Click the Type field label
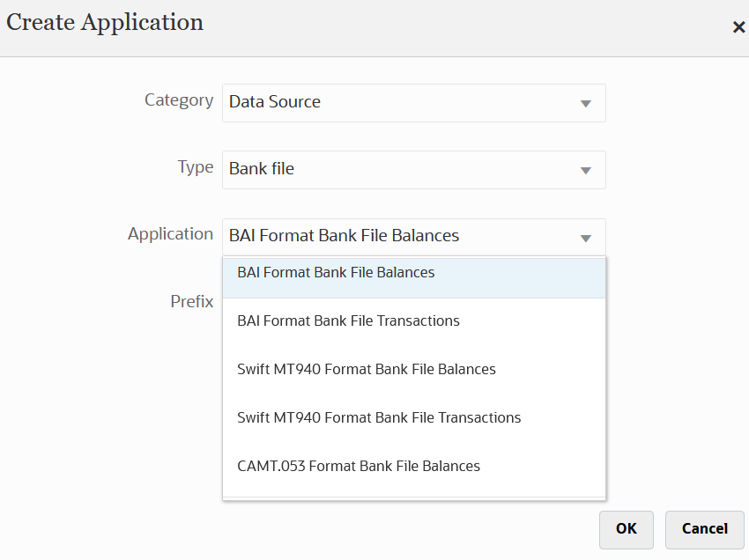Viewport: 749px width, 560px height. coord(196,167)
